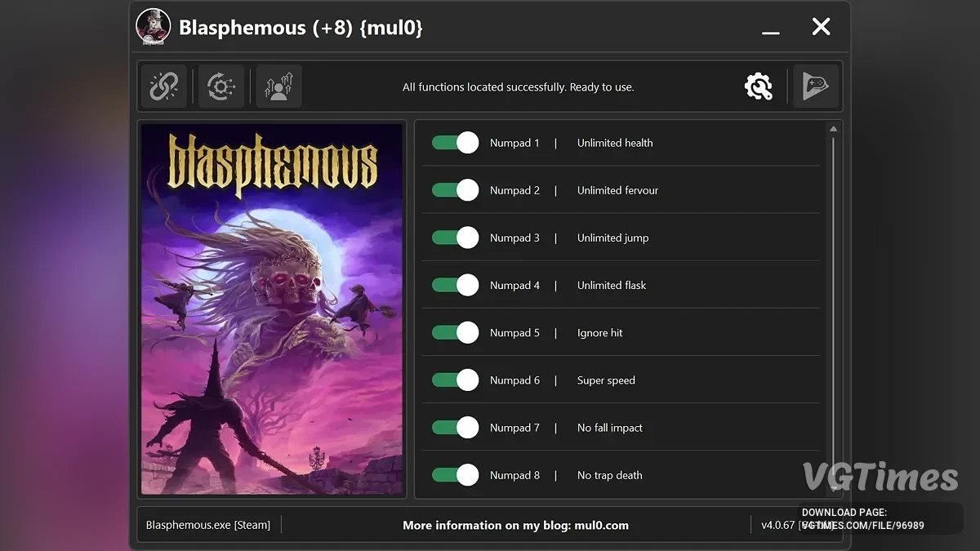Click the broken chain link icon
980x551 pixels.
click(164, 87)
